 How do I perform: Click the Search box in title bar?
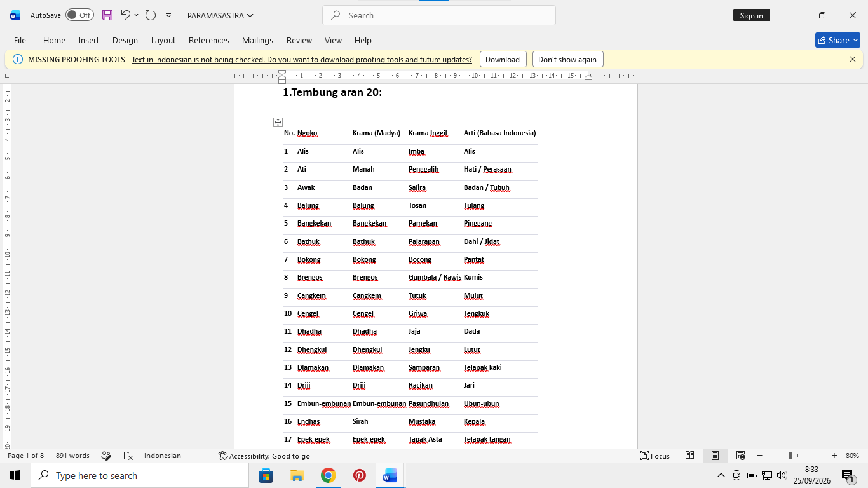pyautogui.click(x=439, y=15)
